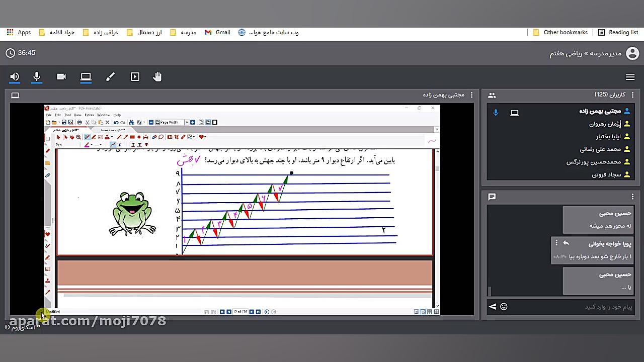The image size is (644, 362).
Task: Click the chat message input field
Action: coord(573,307)
